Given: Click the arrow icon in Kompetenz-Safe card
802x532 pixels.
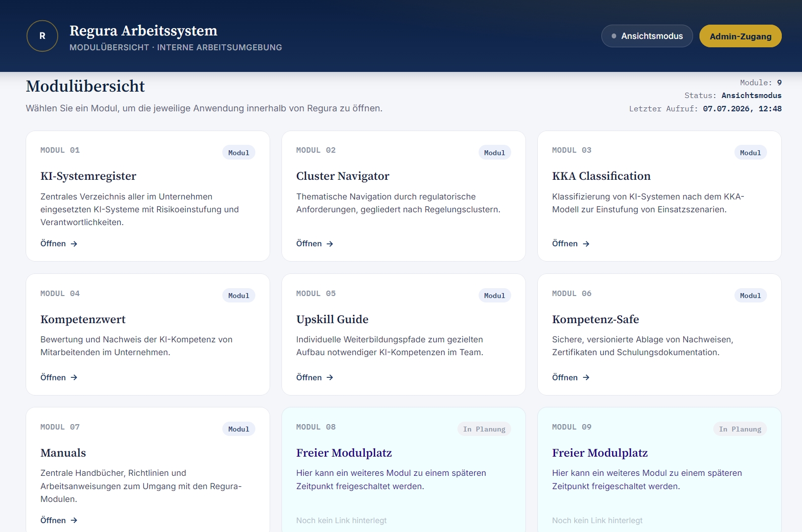Looking at the screenshot, I should point(586,377).
